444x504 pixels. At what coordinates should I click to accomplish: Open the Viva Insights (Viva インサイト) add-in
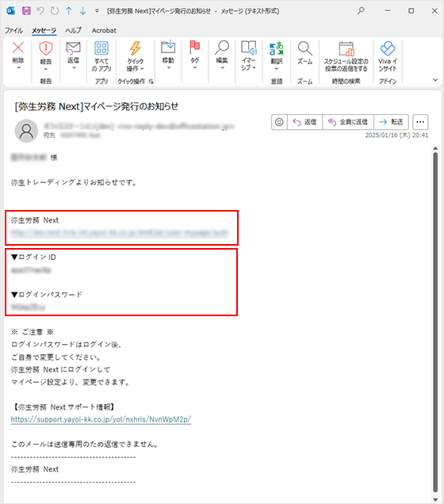click(x=388, y=48)
